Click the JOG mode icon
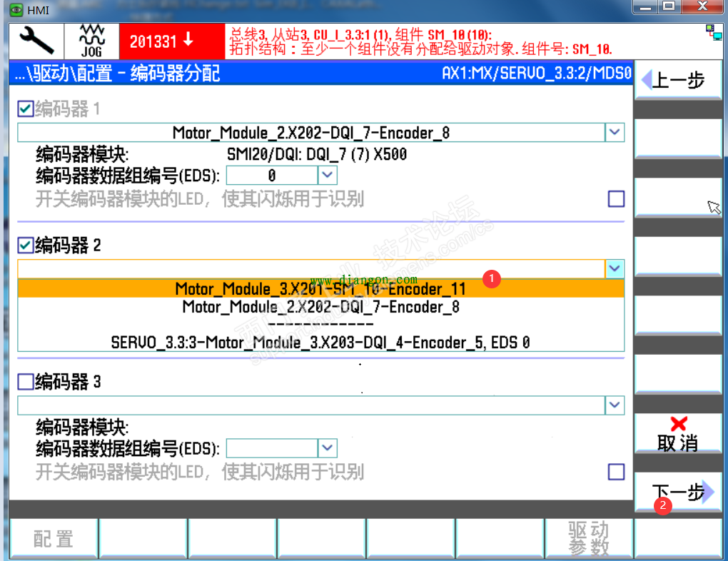 (91, 41)
